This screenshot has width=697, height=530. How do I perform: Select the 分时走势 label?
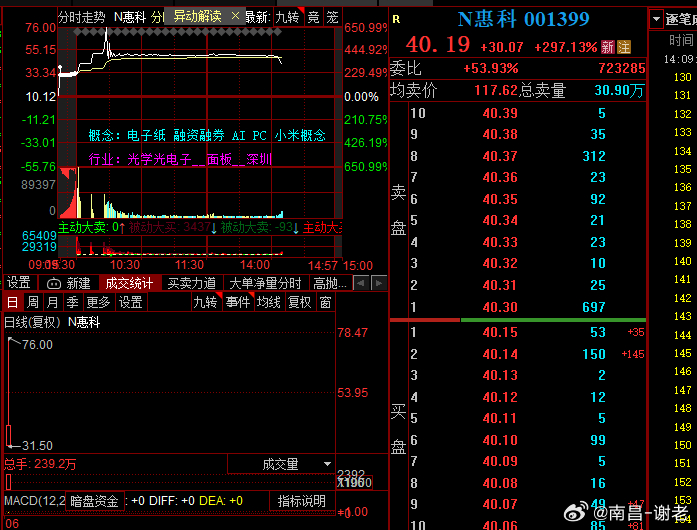pyautogui.click(x=82, y=17)
